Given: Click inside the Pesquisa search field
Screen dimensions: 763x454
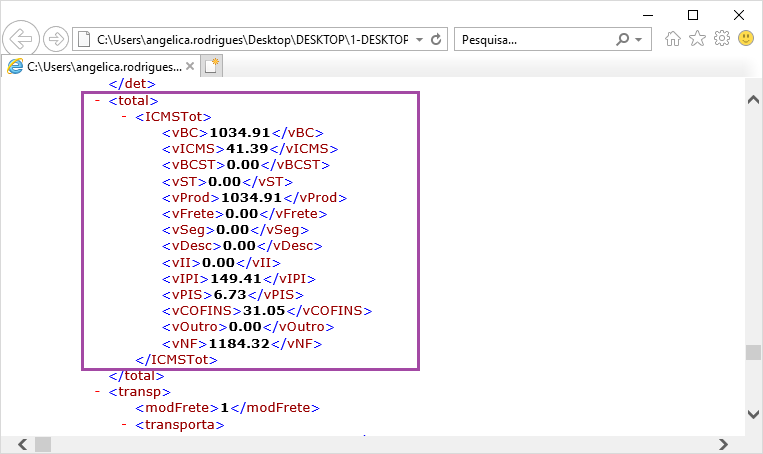Looking at the screenshot, I should click(x=530, y=39).
